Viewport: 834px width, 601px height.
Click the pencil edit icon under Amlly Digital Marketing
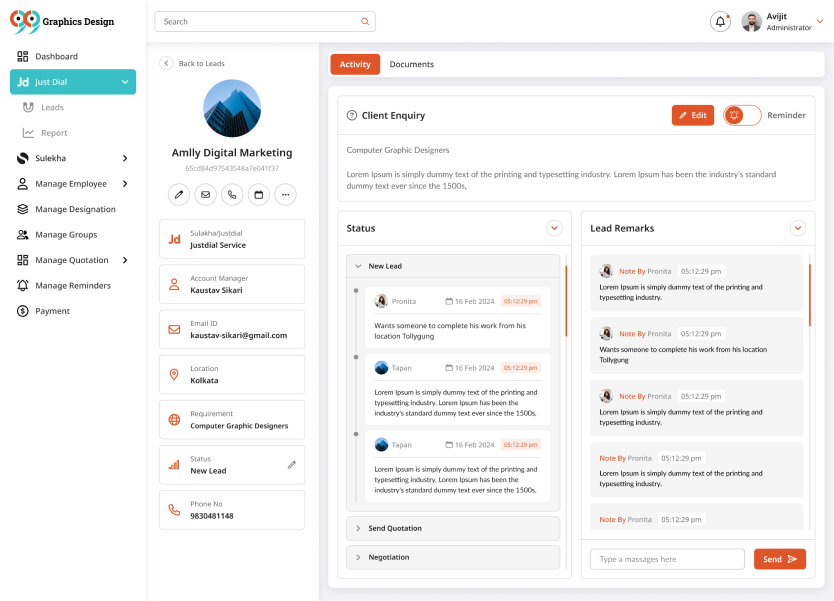(x=179, y=194)
